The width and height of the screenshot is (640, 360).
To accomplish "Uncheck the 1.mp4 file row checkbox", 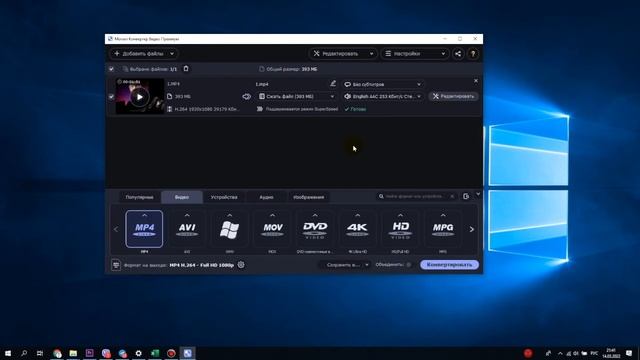I will pyautogui.click(x=111, y=97).
